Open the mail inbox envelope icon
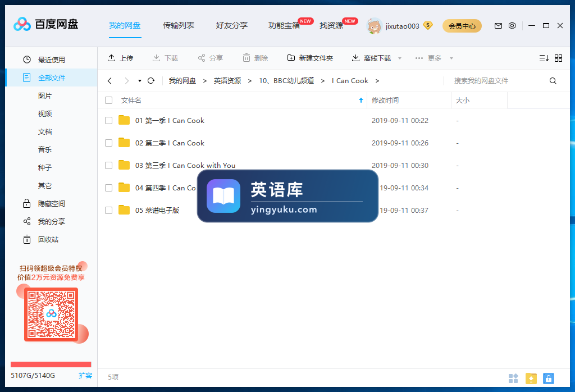The image size is (575, 392). (498, 26)
